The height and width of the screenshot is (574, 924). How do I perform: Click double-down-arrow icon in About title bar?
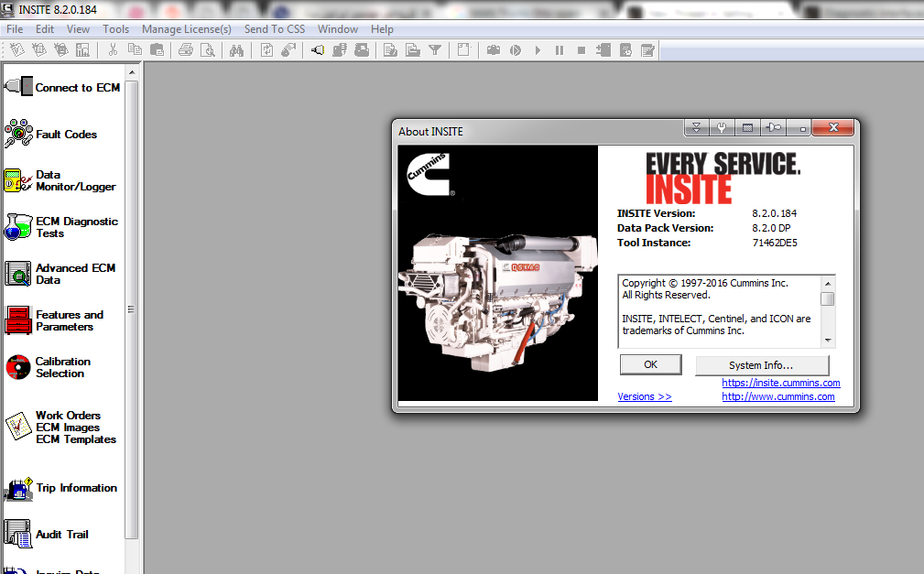[697, 127]
